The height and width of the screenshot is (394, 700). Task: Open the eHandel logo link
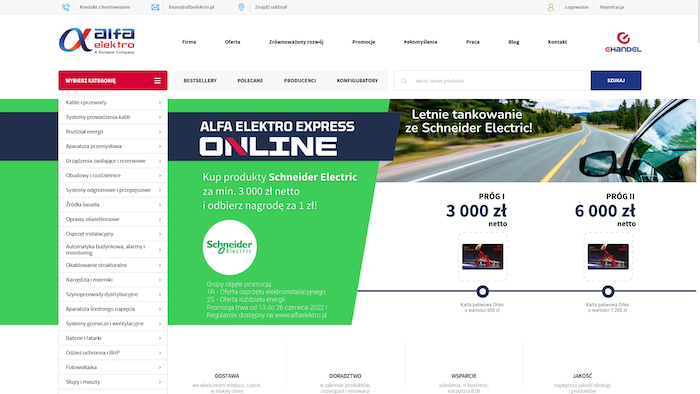tap(623, 42)
